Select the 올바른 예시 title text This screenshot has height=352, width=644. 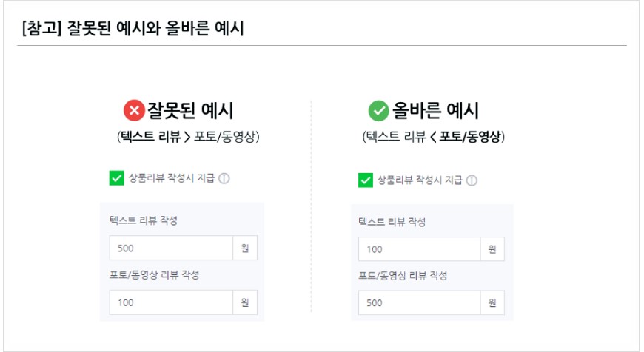(x=436, y=112)
